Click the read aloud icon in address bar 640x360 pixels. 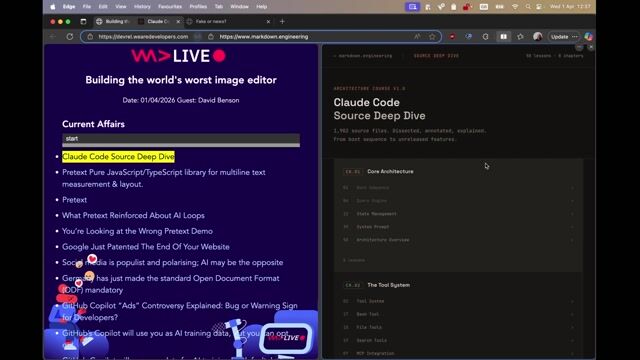click(417, 37)
